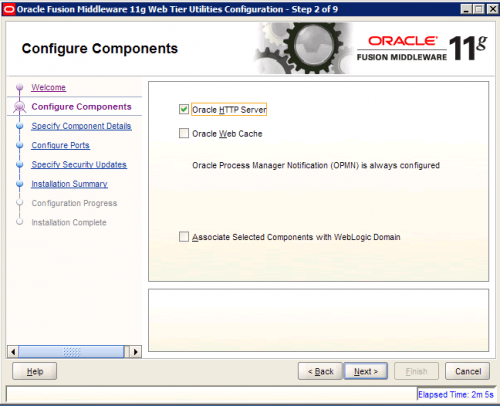Open the Specify Security Updates step

(79, 165)
